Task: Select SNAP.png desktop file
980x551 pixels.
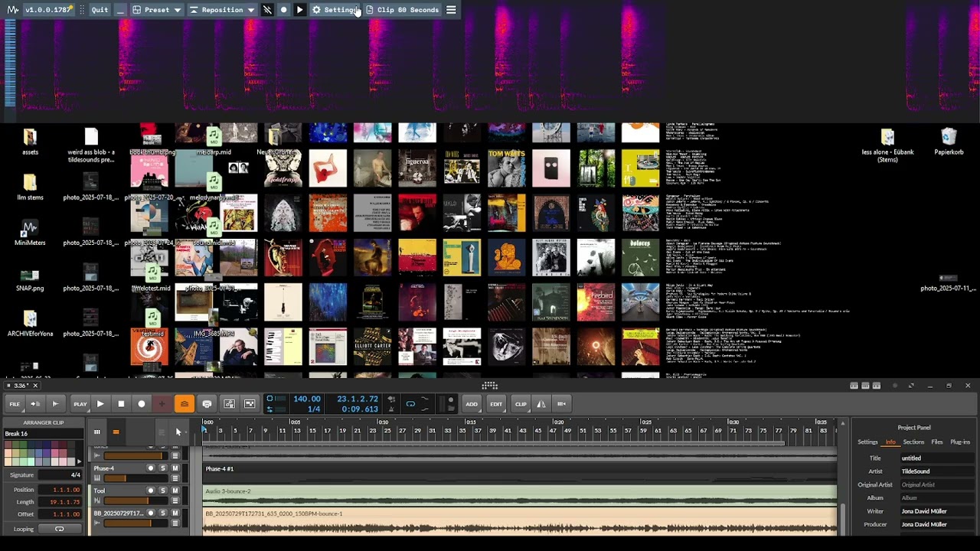Action: point(30,279)
